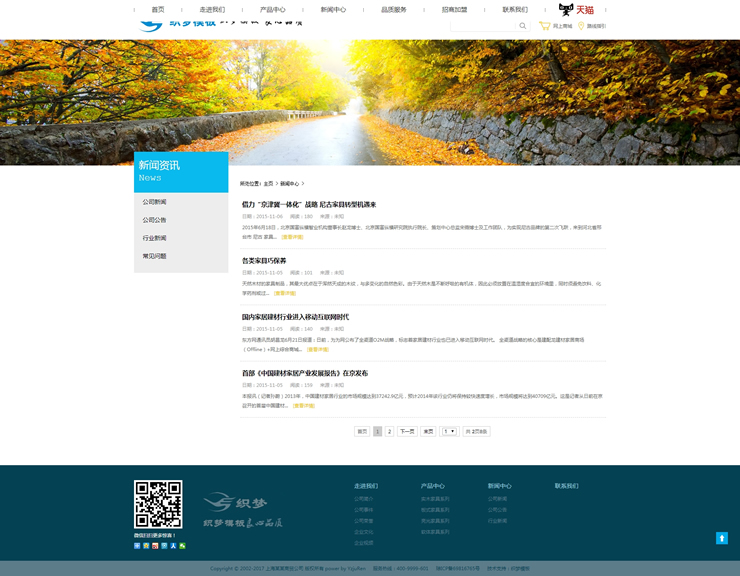Click the first social share icon under QR code
Viewport: 740px width, 576px height.
pos(137,546)
